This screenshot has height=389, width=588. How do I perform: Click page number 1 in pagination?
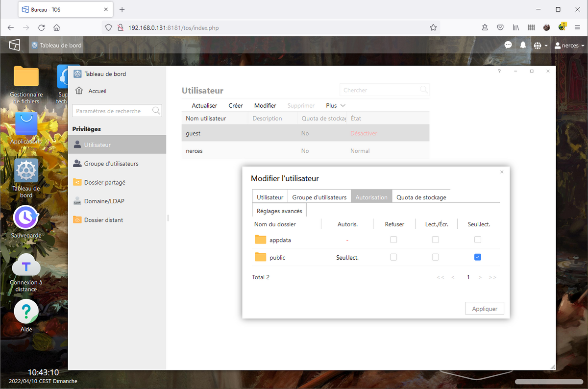point(468,277)
